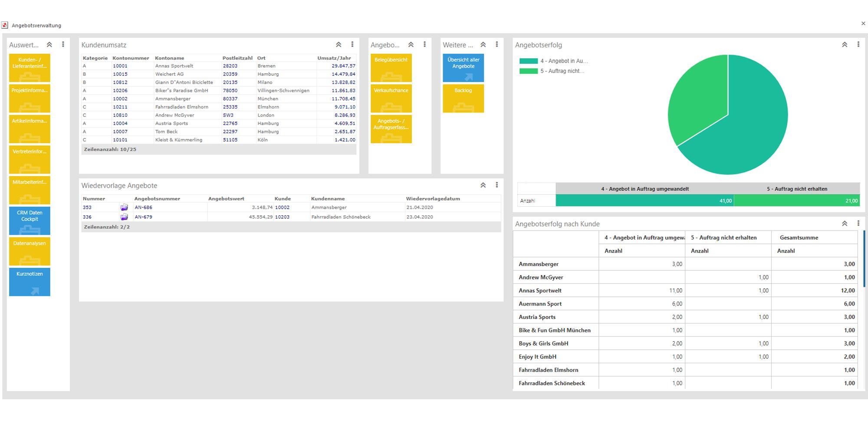The width and height of the screenshot is (868, 434).
Task: Select Bike & Fun GmbH München row
Action: [685, 330]
